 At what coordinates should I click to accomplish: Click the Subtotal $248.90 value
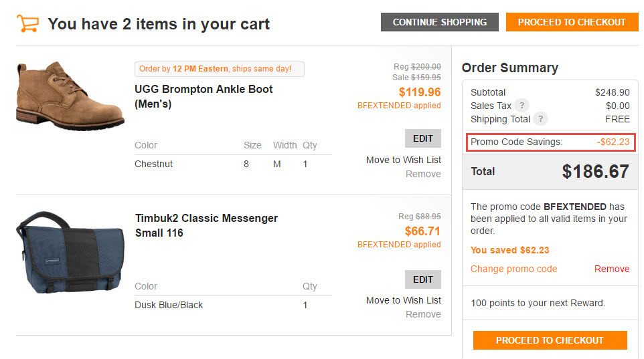pyautogui.click(x=612, y=92)
